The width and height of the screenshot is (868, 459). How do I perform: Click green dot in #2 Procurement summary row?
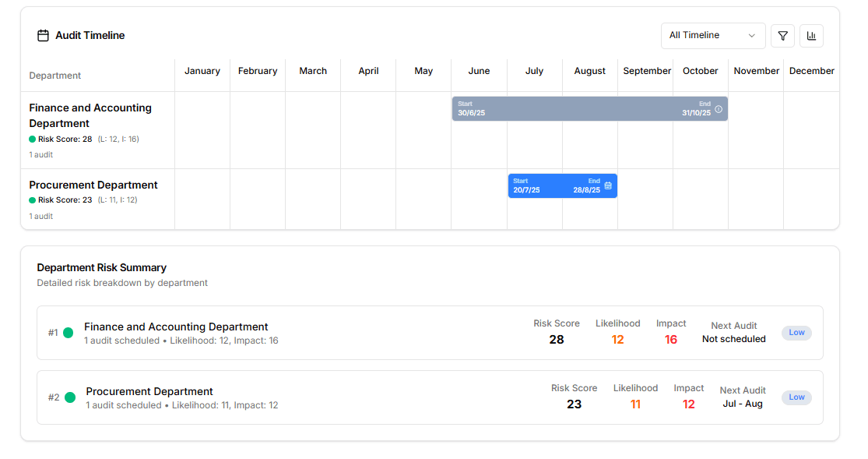(70, 397)
